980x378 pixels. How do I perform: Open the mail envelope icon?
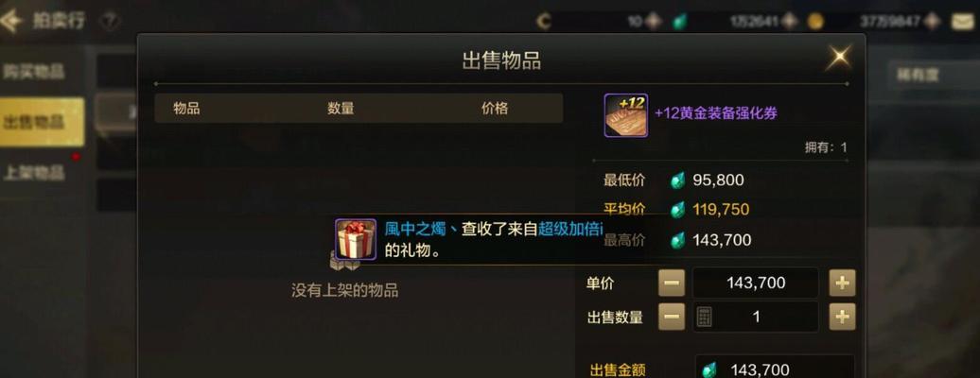click(965, 22)
